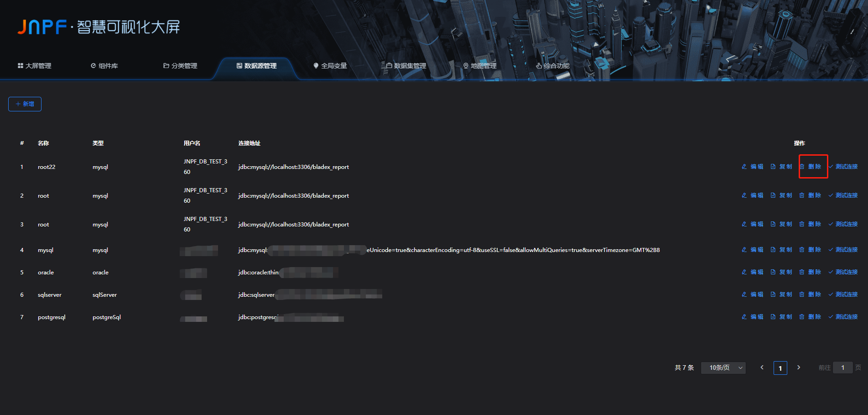This screenshot has height=415, width=868.
Task: Select the 数据源管理 tab
Action: pos(257,66)
